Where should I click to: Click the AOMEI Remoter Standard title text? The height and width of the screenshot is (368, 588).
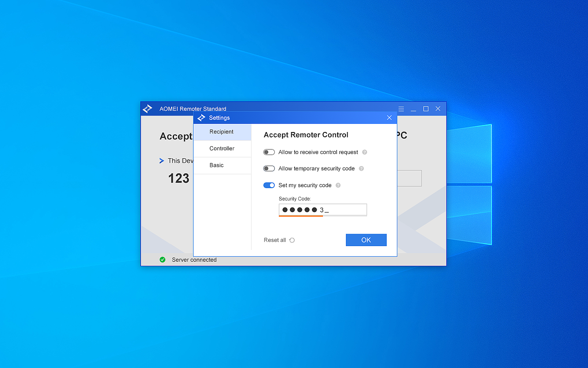[x=193, y=109]
